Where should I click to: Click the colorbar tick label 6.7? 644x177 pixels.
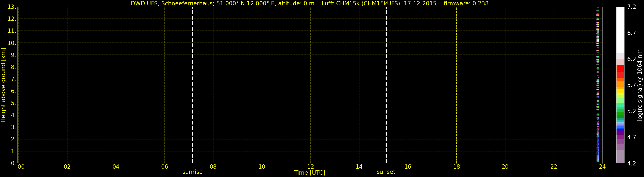click(x=632, y=33)
